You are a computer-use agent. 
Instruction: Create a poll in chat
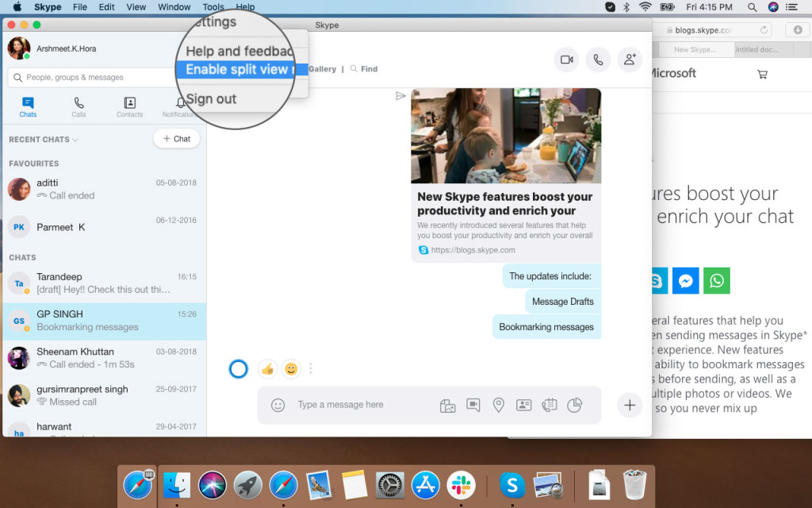click(x=574, y=405)
